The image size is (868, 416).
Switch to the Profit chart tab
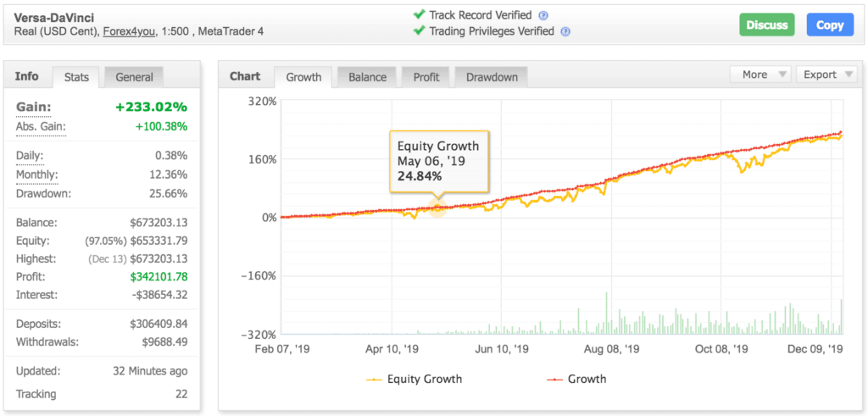point(426,77)
